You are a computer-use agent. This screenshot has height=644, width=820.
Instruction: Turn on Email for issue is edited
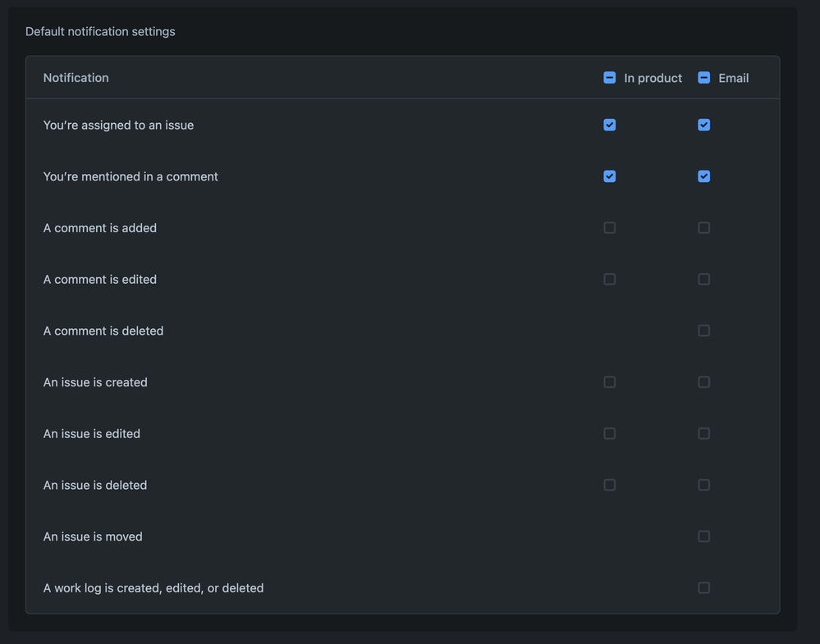703,433
